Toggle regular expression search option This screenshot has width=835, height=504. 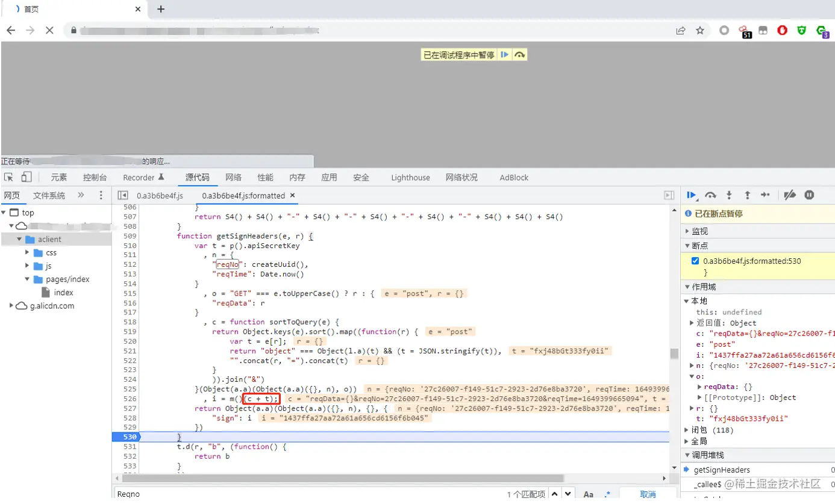607,494
